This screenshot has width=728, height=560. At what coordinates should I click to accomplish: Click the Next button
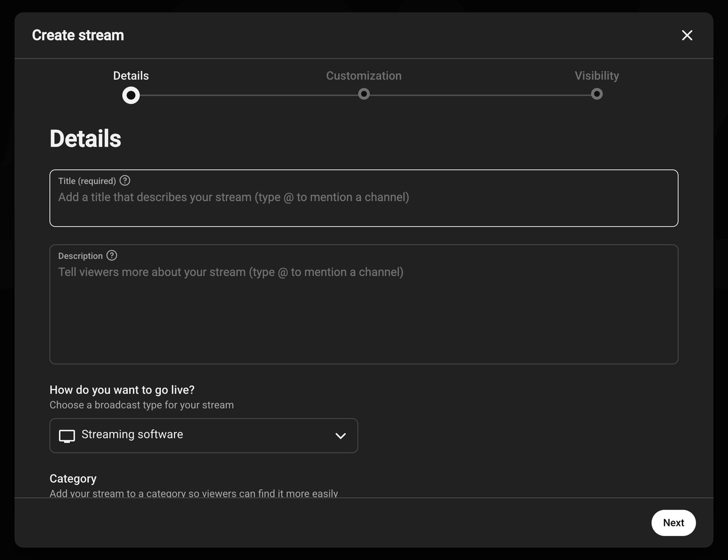tap(673, 523)
